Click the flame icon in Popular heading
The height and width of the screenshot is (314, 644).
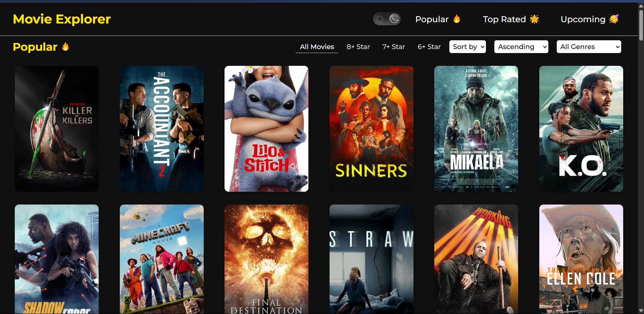coord(65,47)
